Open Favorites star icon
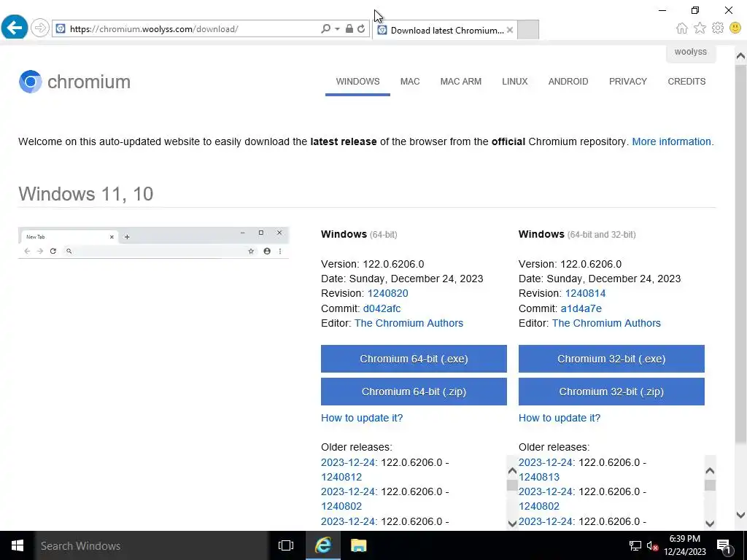Screen dimensions: 747x560 click(x=700, y=28)
